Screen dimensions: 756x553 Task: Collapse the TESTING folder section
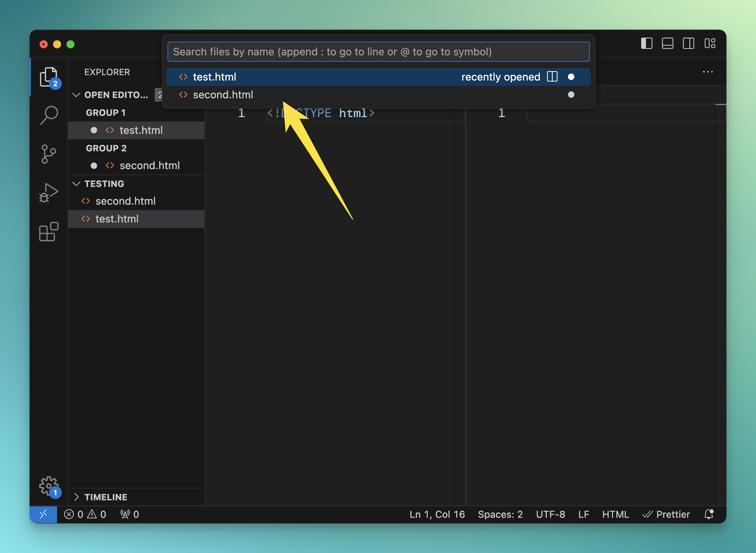(x=77, y=184)
